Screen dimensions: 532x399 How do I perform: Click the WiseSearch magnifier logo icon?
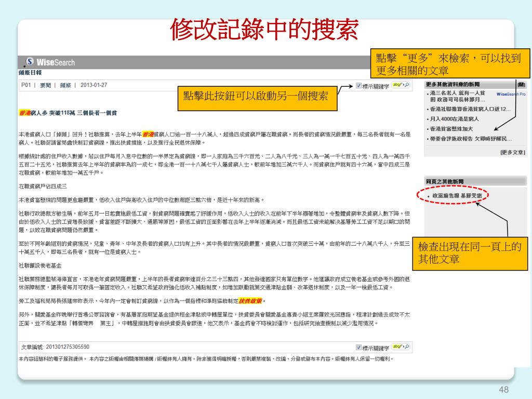tap(30, 62)
